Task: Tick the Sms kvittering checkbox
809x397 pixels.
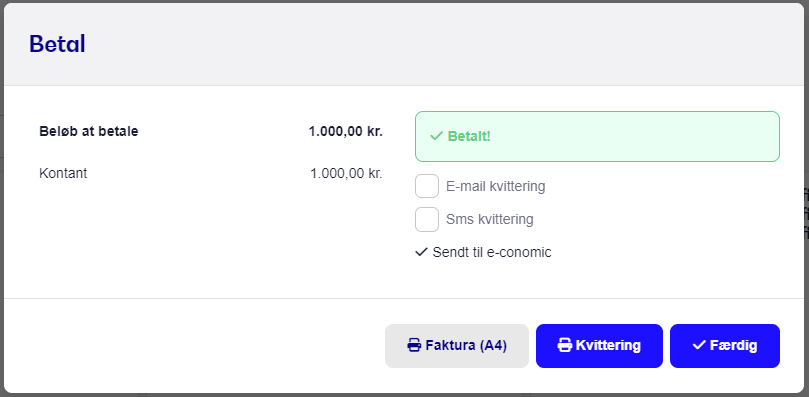Action: [x=427, y=219]
